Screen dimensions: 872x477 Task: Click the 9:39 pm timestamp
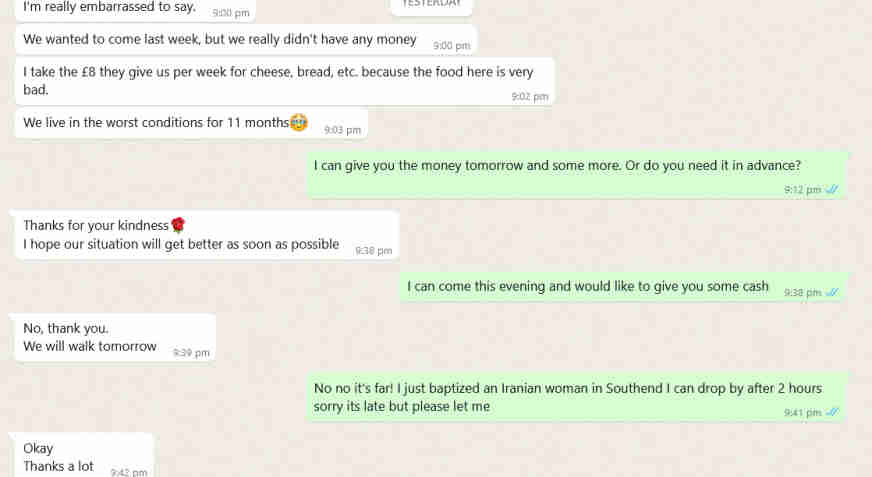(191, 352)
